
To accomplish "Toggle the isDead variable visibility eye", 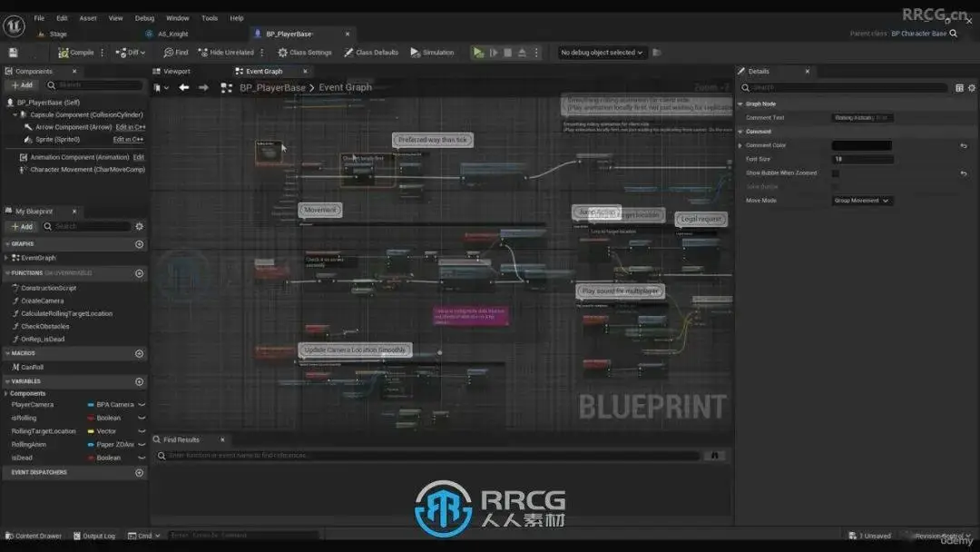I will [x=142, y=458].
